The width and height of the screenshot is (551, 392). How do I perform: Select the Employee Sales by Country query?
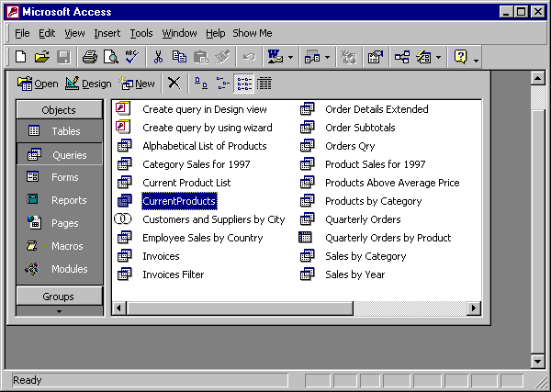tap(203, 238)
